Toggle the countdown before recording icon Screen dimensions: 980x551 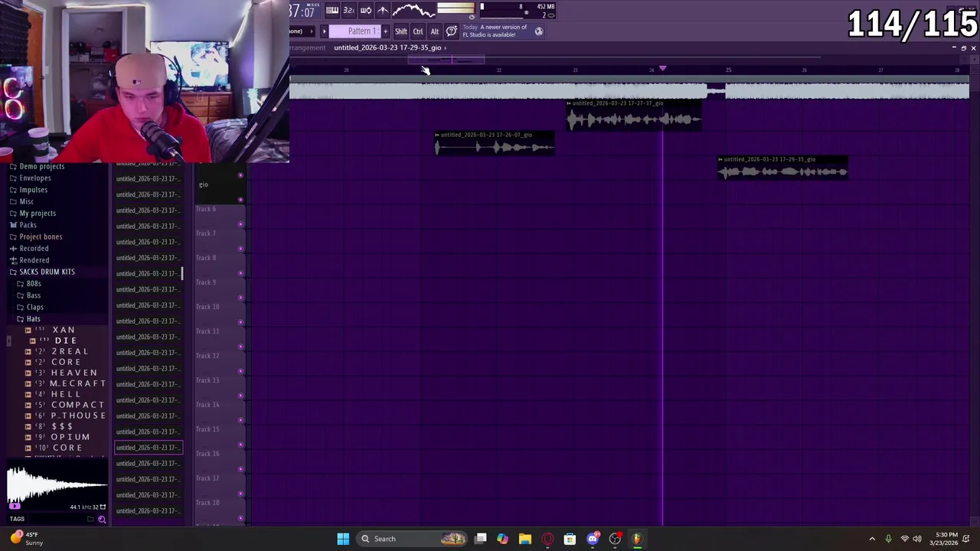tap(348, 10)
